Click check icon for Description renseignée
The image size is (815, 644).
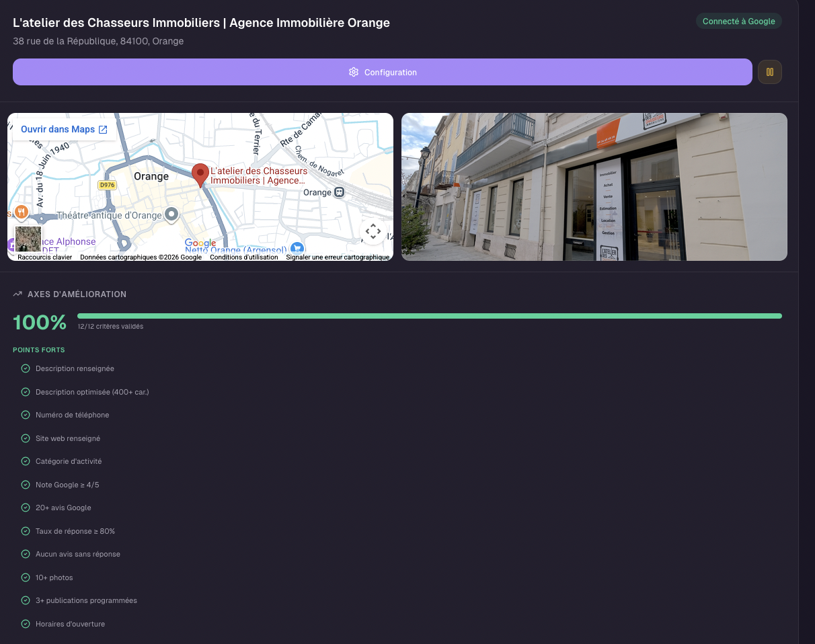click(x=26, y=368)
